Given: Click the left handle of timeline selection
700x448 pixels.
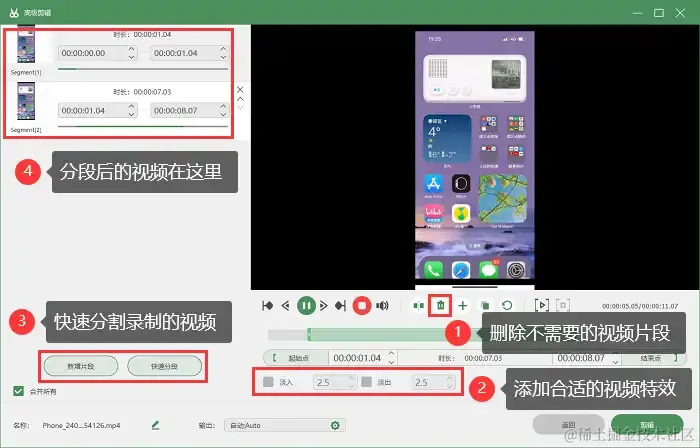Looking at the screenshot, I should 309,335.
